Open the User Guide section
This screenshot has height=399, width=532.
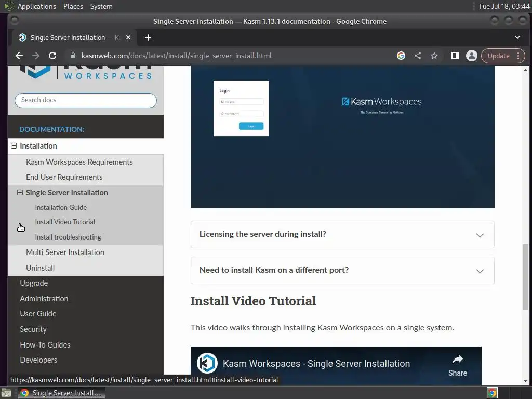pyautogui.click(x=38, y=314)
